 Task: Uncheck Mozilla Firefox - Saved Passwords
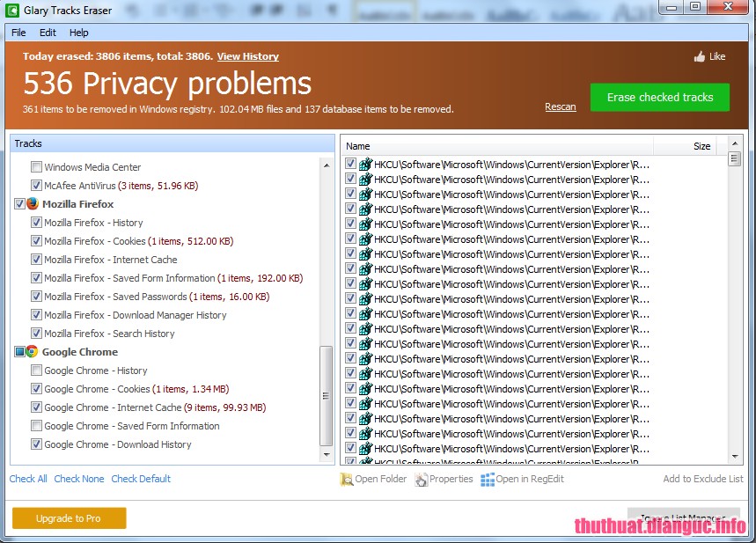tap(36, 296)
